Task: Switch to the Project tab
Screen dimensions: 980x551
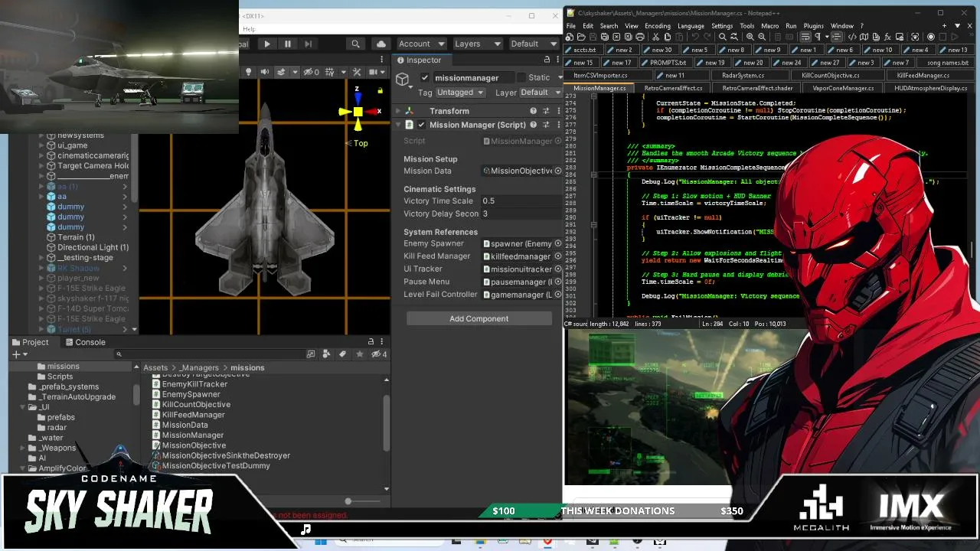Action: tap(29, 342)
